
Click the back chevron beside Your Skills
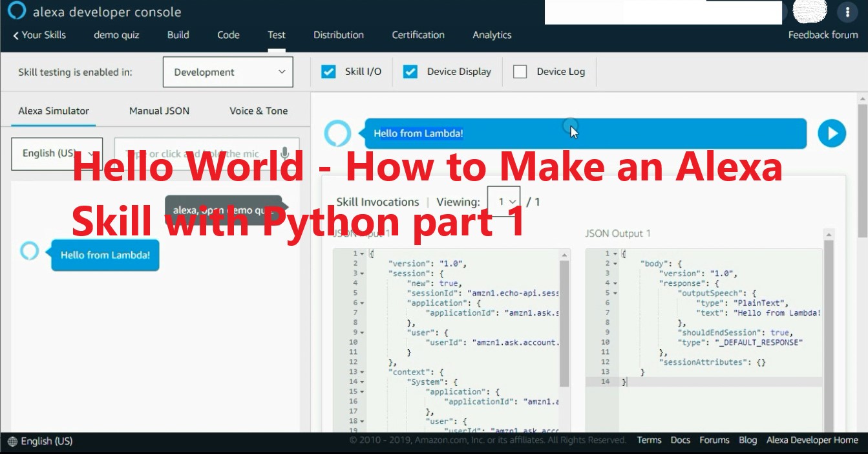click(16, 35)
